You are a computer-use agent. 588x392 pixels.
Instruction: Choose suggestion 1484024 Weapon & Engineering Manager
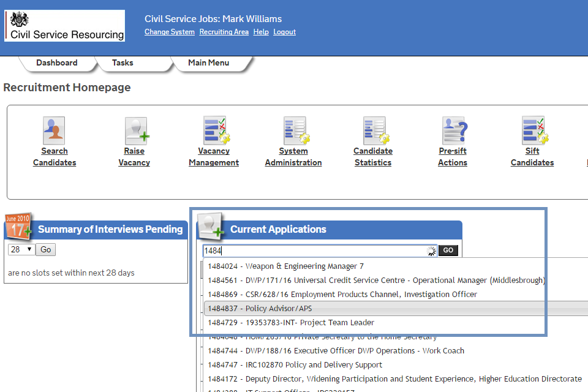285,266
